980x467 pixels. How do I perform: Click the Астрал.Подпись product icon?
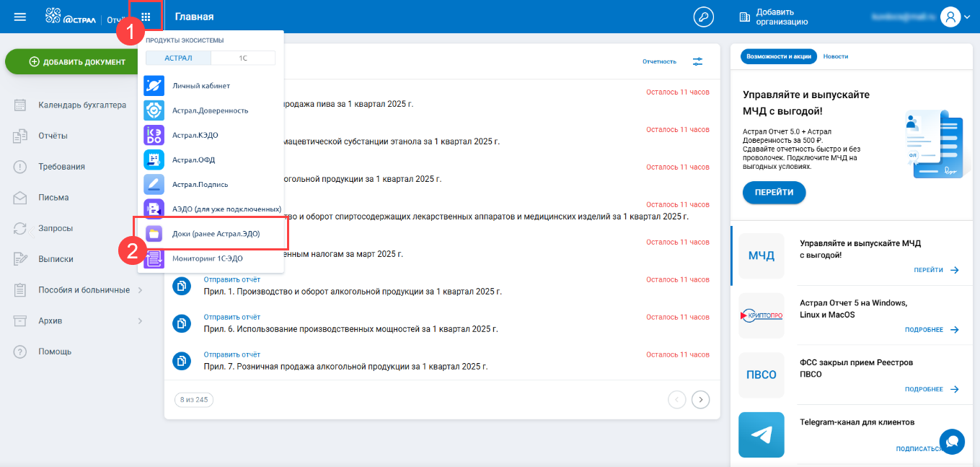click(x=154, y=184)
